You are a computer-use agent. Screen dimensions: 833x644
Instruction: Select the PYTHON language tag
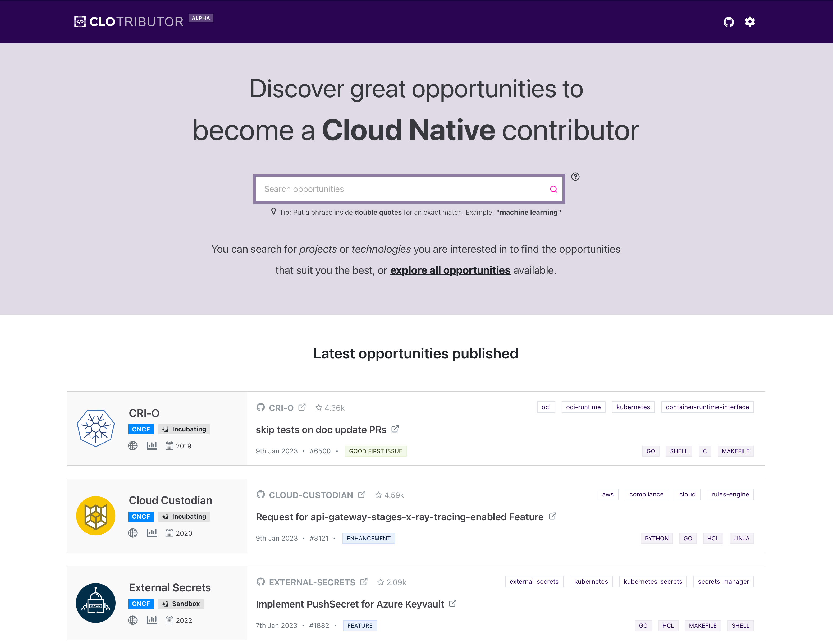pyautogui.click(x=656, y=538)
